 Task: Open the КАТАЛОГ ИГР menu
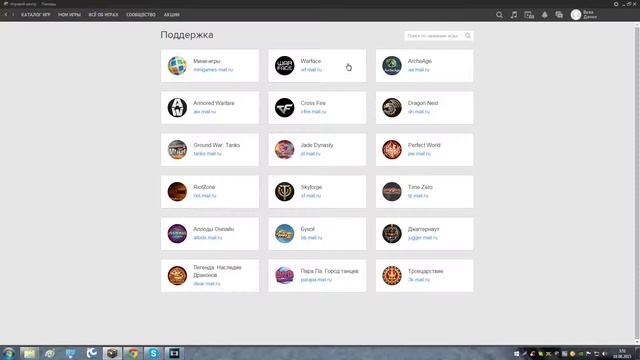tap(36, 15)
